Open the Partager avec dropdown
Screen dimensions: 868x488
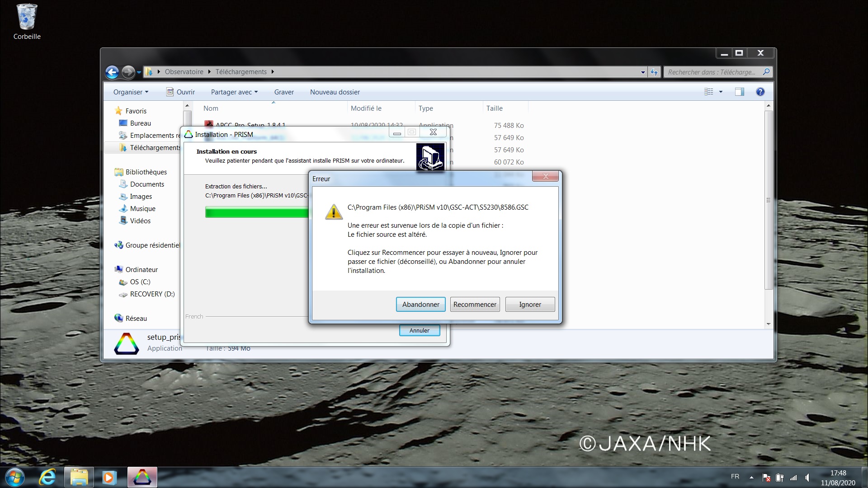coord(234,92)
